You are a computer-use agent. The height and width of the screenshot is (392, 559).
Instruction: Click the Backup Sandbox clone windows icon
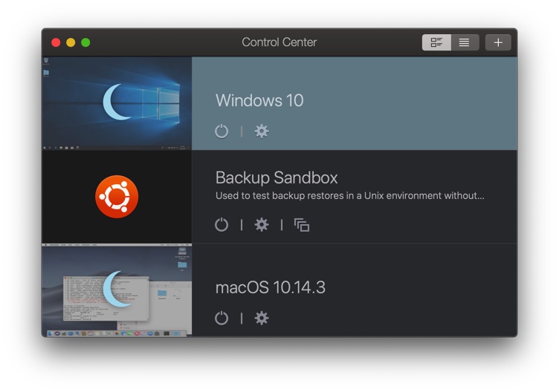pos(302,225)
